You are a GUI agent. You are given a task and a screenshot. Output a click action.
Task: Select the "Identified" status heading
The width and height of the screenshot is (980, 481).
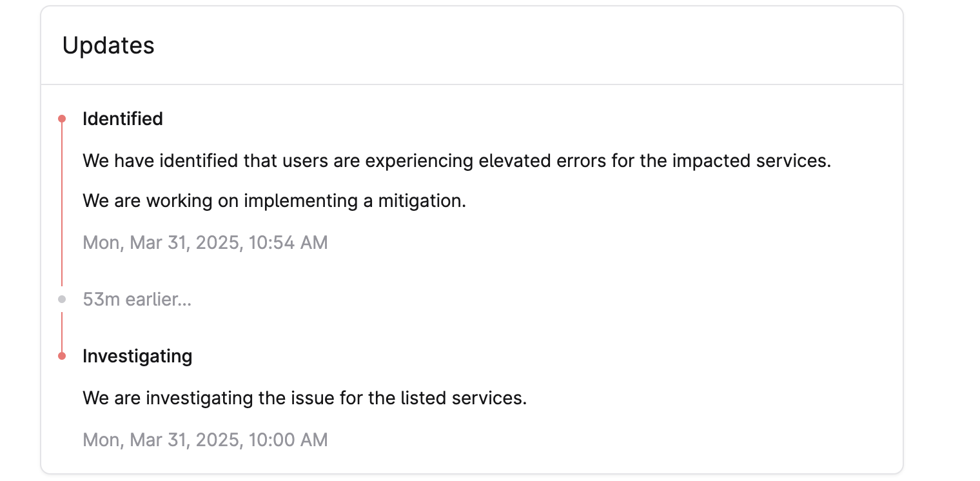(122, 119)
